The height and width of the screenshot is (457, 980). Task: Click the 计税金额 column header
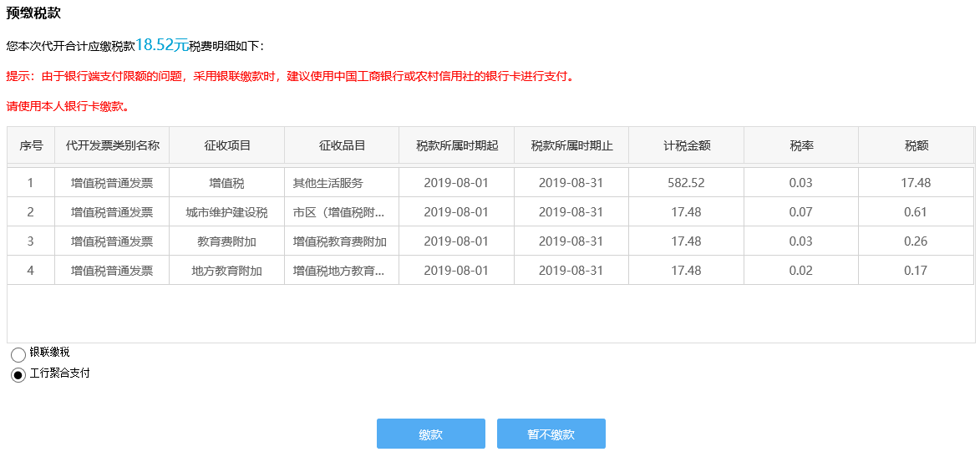pyautogui.click(x=686, y=145)
